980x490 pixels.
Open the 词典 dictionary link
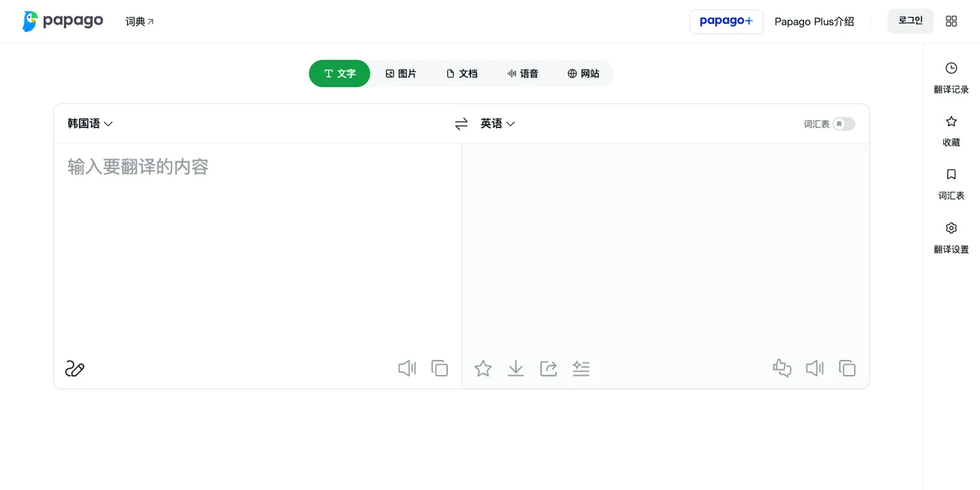tap(139, 21)
